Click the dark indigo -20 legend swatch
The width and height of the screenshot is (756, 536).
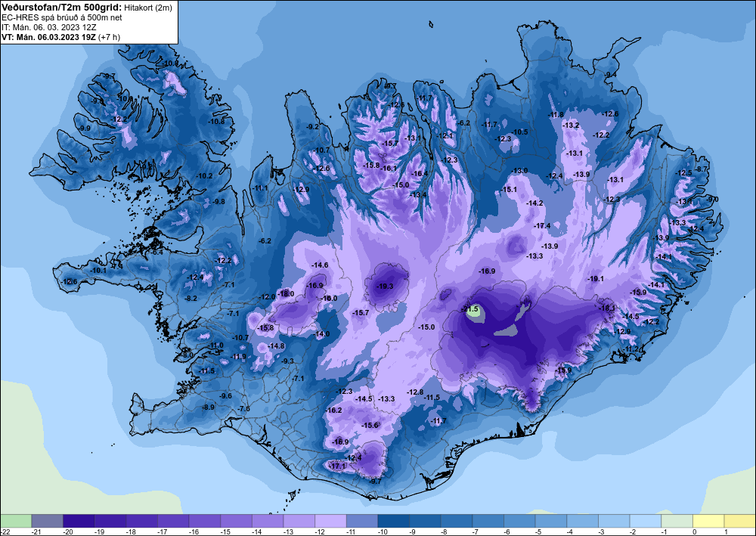(x=79, y=521)
